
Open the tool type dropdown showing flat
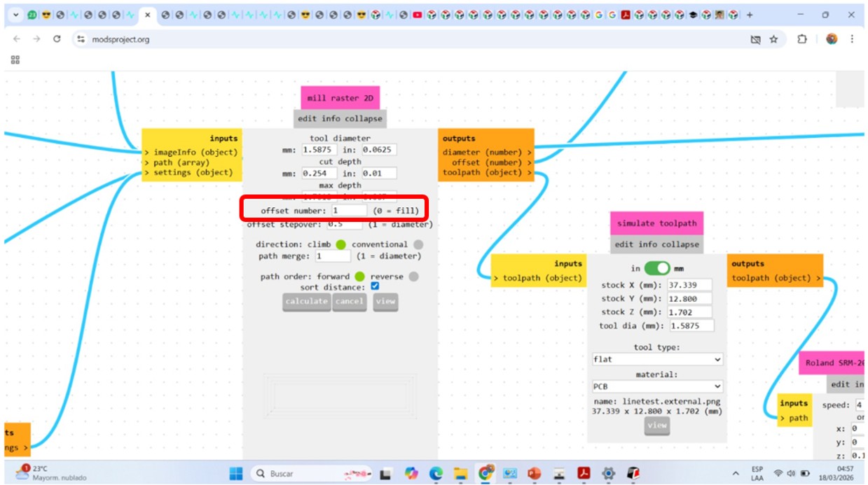tap(657, 359)
